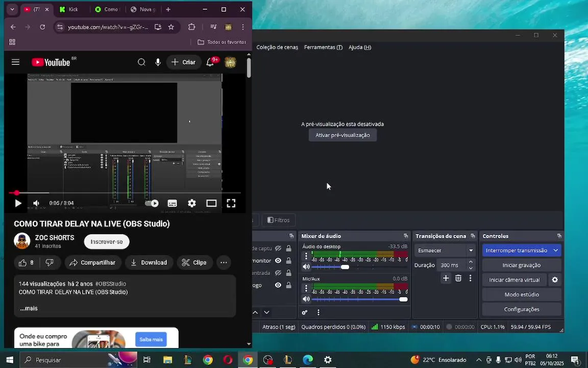Viewport: 588px width, 368px height.
Task: Open YouTube hamburger guide menu
Action: [x=15, y=62]
